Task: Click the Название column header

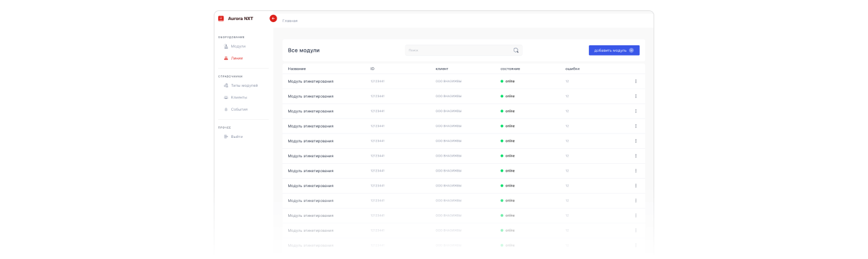Action: 297,69
